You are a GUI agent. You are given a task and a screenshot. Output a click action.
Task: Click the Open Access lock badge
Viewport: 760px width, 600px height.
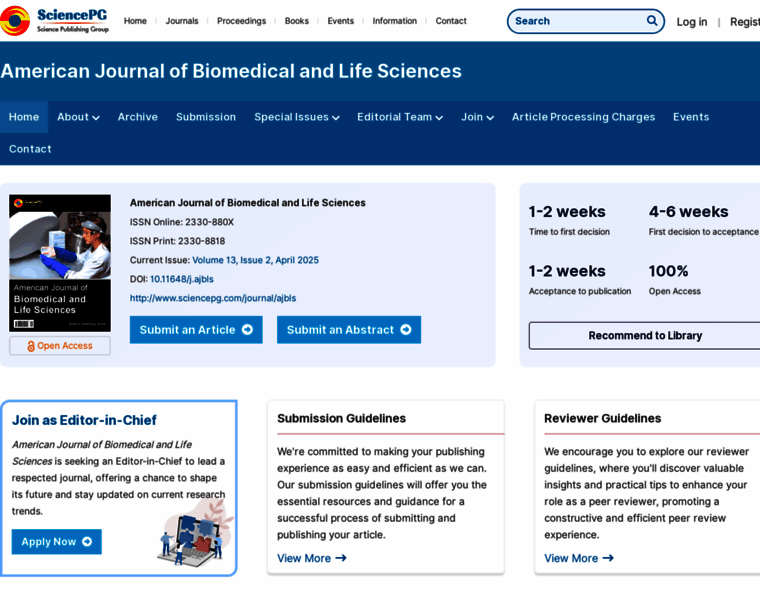(60, 346)
